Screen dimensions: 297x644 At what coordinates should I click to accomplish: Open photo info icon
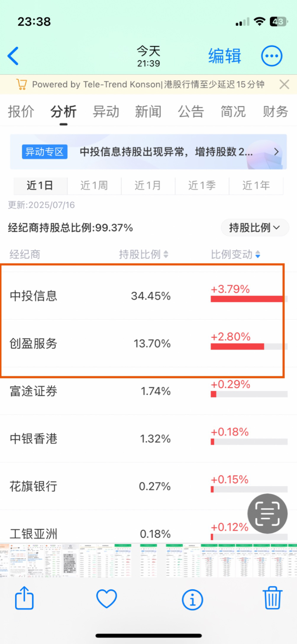[x=192, y=600]
